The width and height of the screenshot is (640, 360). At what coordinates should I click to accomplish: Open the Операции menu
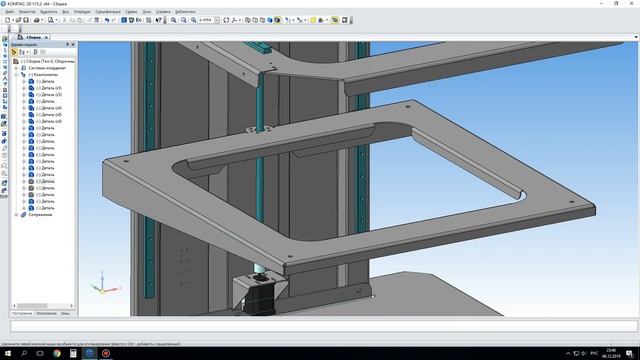tap(82, 12)
